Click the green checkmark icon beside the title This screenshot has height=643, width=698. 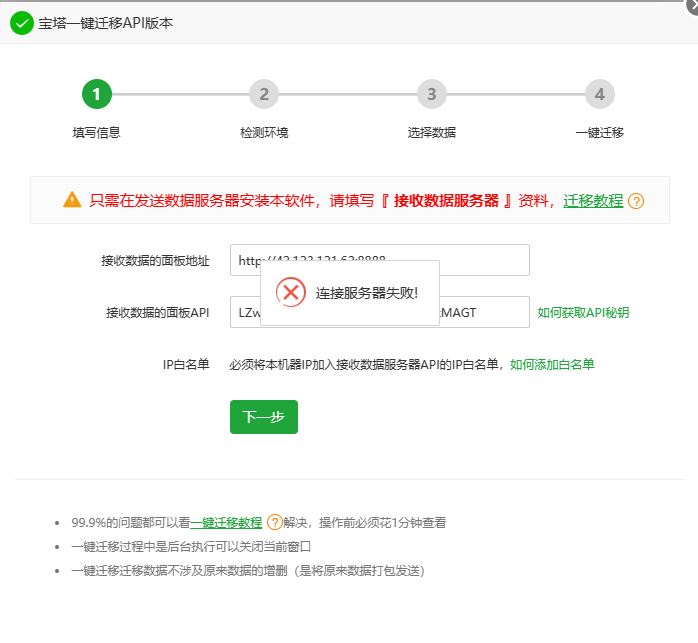click(x=22, y=23)
